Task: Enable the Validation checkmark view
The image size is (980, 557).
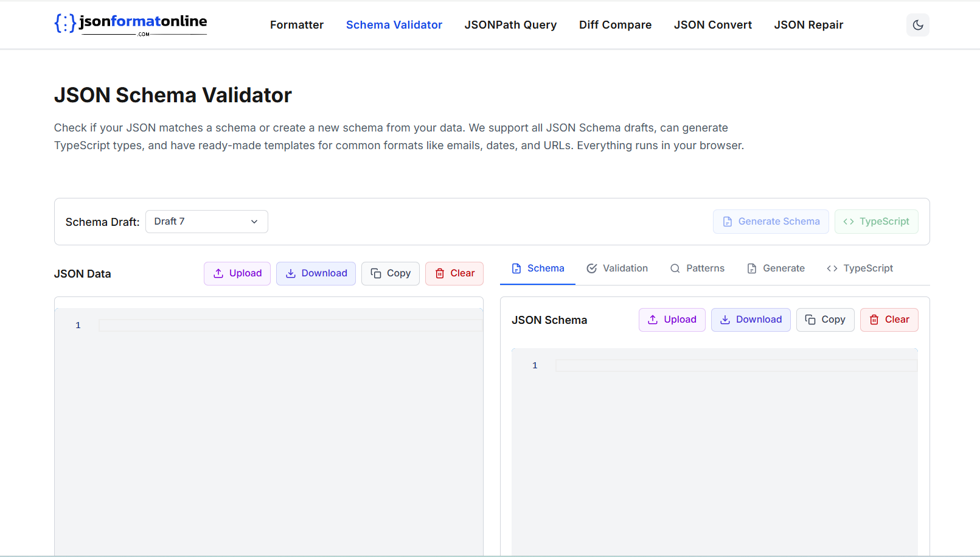Action: [591, 268]
